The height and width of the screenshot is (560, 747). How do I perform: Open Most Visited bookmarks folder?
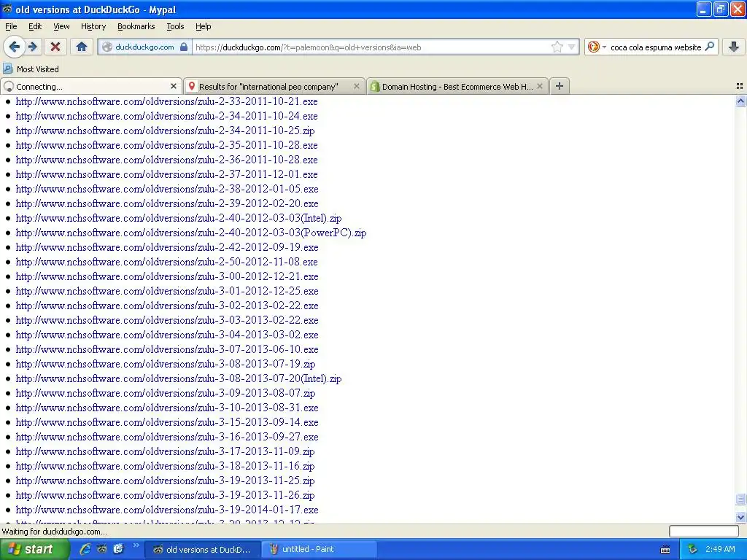pos(31,69)
